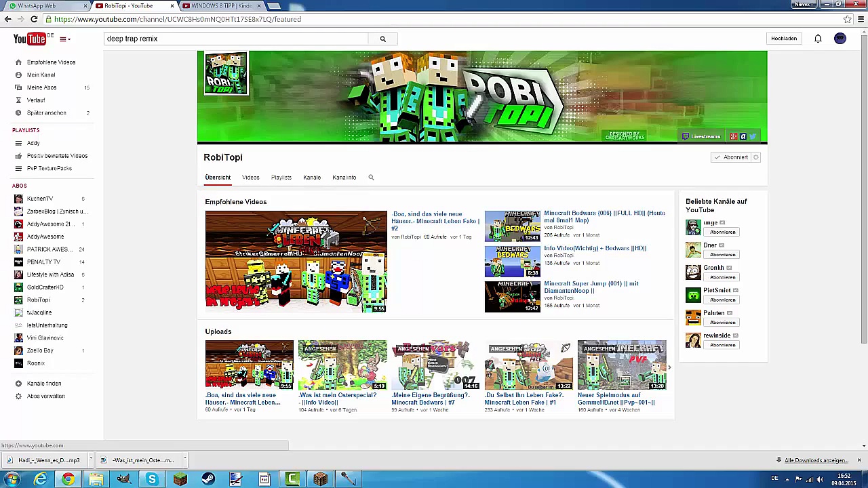Viewport: 868px width, 488px height.
Task: Open Verlauf in the sidebar
Action: pos(36,100)
